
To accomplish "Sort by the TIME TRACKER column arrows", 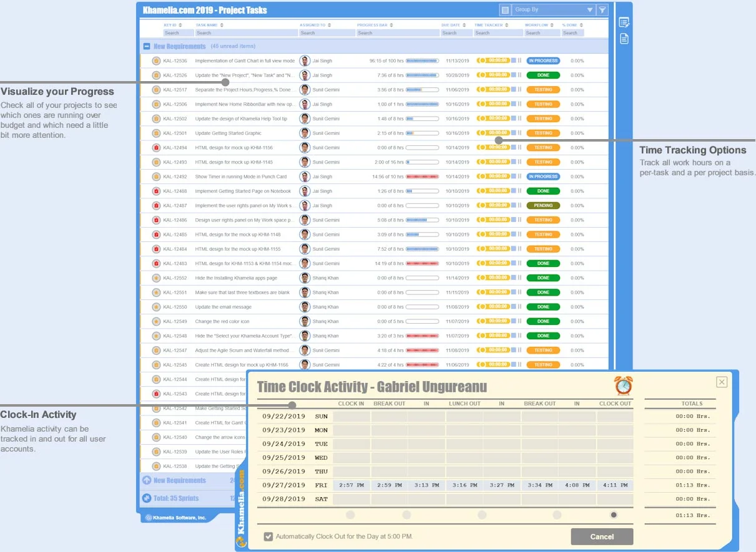I will [506, 26].
